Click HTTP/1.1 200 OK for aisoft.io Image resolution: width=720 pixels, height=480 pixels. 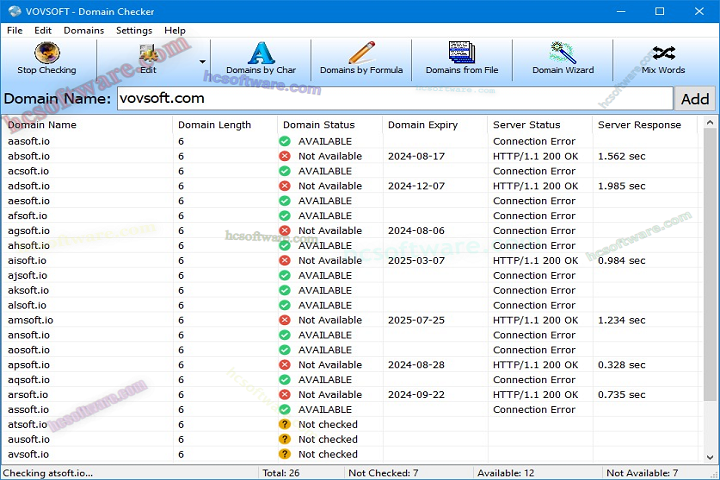(535, 260)
